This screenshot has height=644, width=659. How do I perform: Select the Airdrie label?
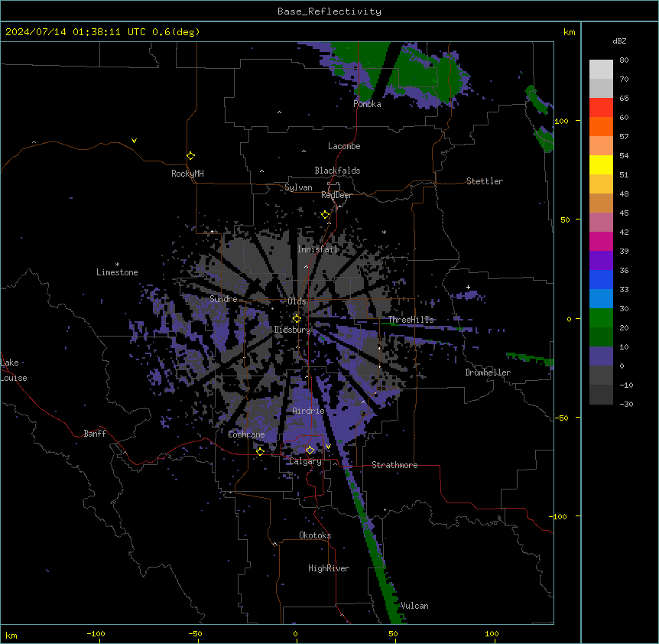(x=309, y=411)
